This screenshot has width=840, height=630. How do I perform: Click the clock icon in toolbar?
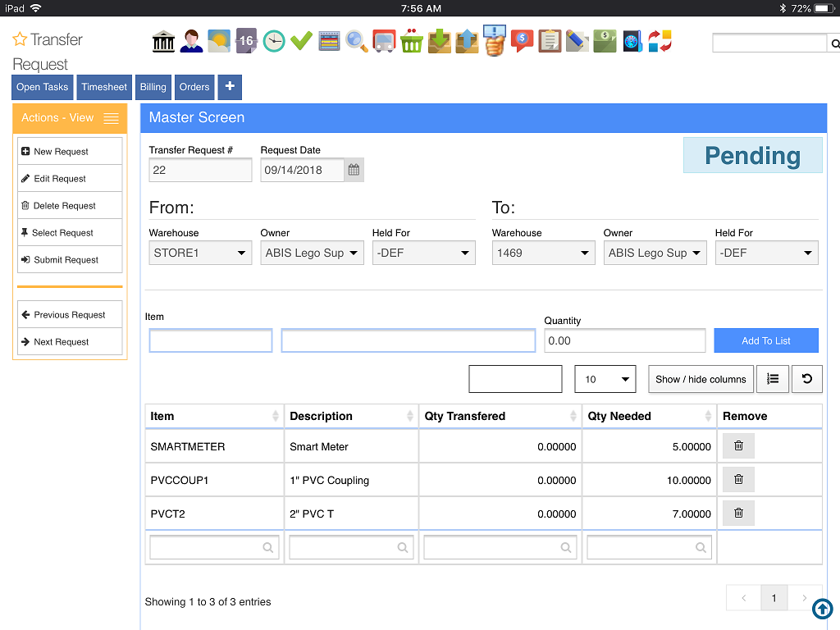(274, 40)
